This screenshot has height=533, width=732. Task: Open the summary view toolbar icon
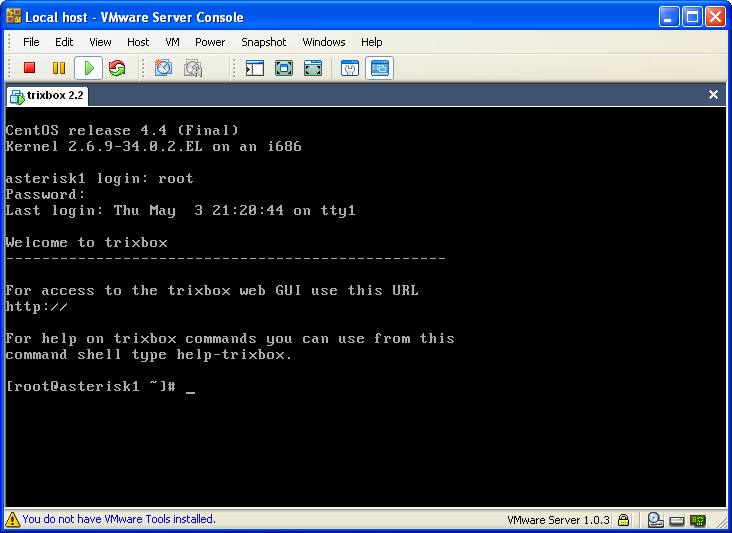(x=350, y=68)
